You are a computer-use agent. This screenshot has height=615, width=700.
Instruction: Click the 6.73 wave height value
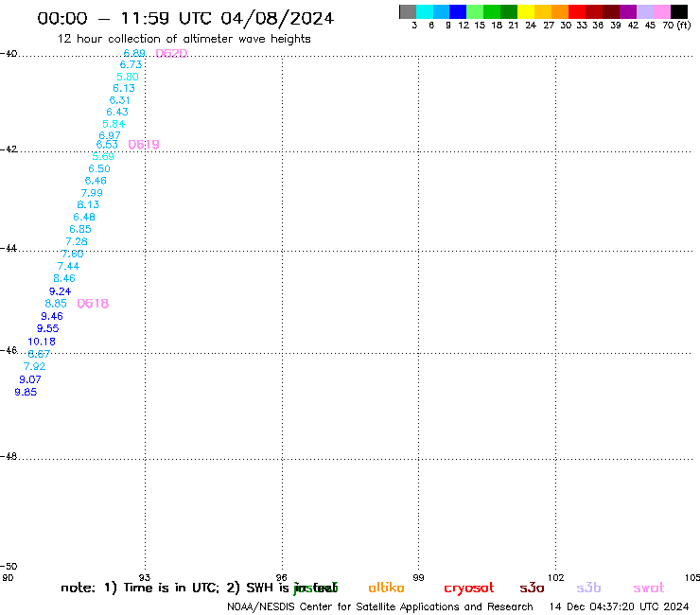click(131, 64)
